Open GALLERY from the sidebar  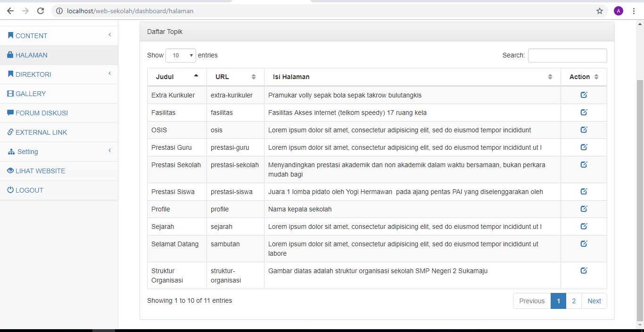click(31, 94)
